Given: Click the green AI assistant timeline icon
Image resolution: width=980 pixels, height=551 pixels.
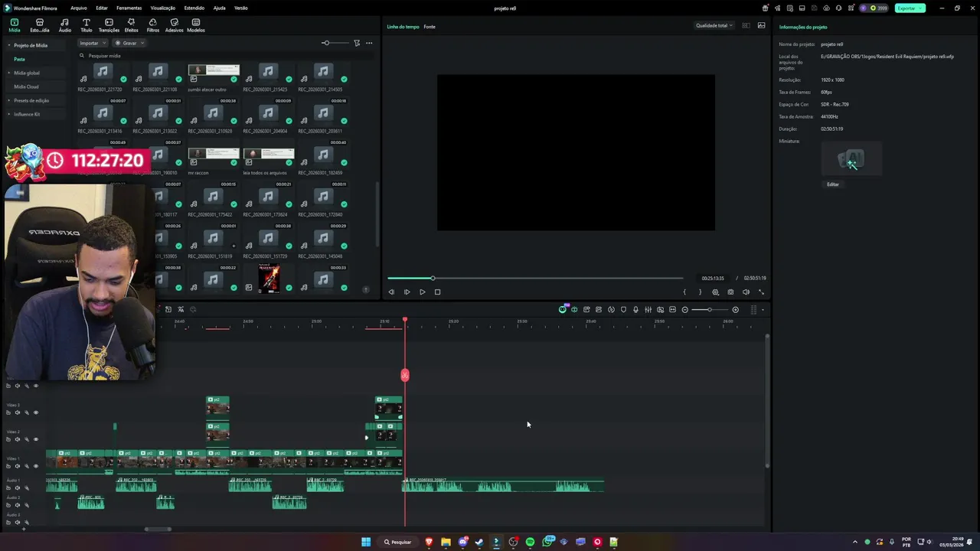Looking at the screenshot, I should pos(563,309).
